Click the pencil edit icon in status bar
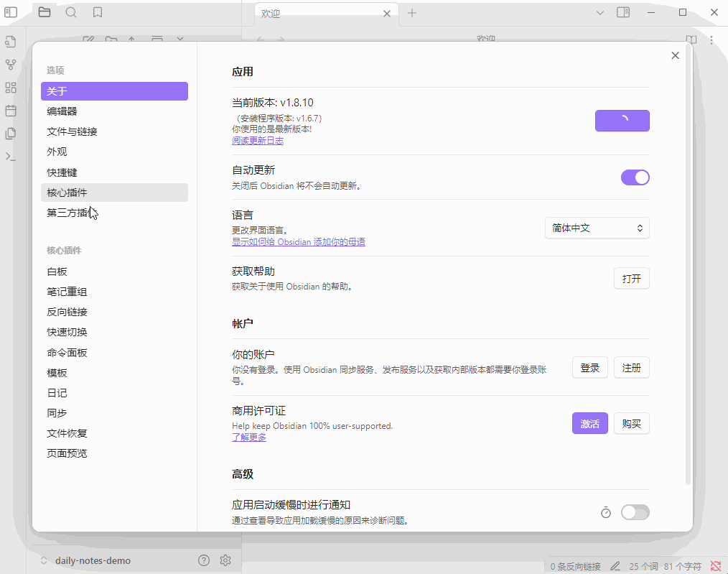728x574 pixels. 615,566
